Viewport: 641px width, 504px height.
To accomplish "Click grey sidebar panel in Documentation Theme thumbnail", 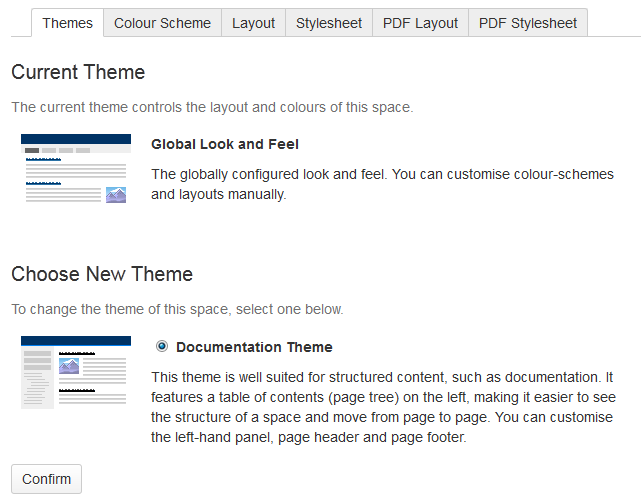I will pos(37,377).
